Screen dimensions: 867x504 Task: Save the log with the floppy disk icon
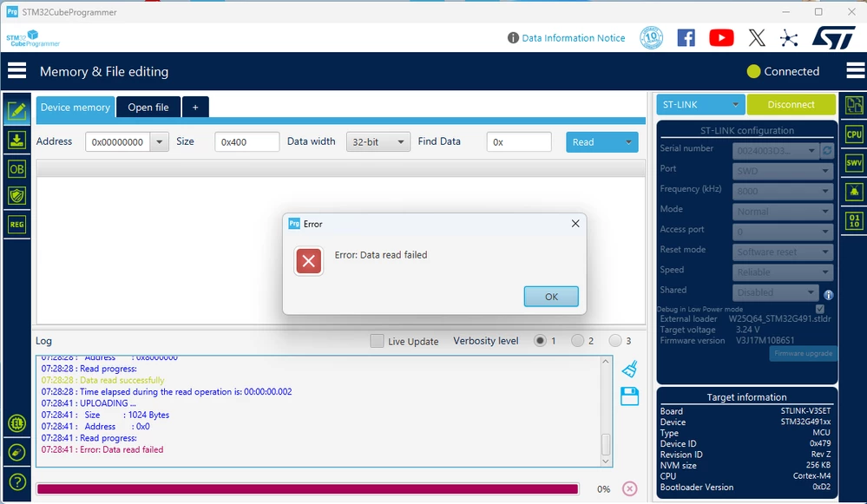click(x=629, y=396)
